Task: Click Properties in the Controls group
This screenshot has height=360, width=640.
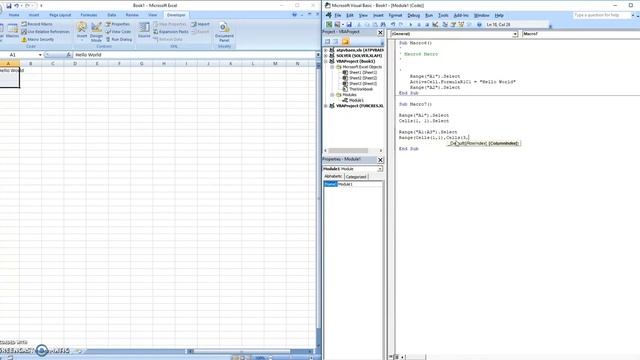Action: (118, 24)
